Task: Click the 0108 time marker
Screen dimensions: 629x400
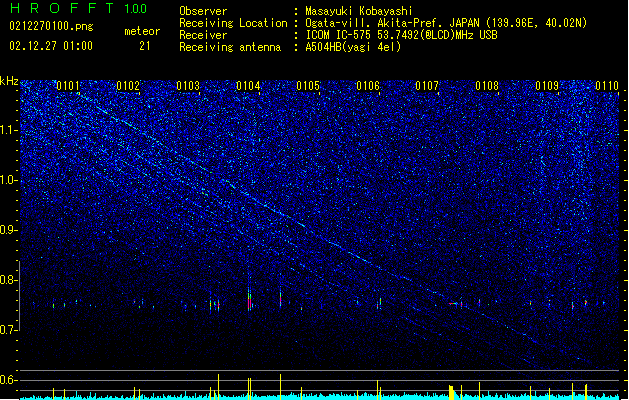Action: coord(487,86)
